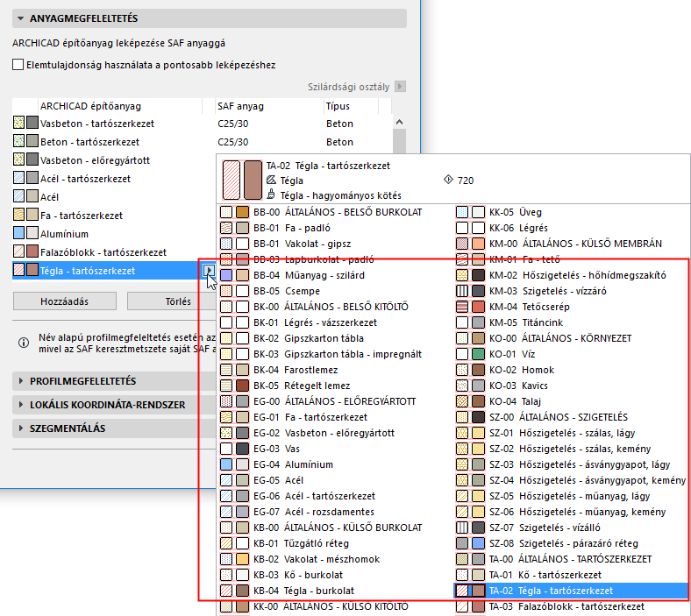Screen dimensions: 691x616
Task: Choose KB-02 Vakolat - mészhomok
Action: coord(336,559)
